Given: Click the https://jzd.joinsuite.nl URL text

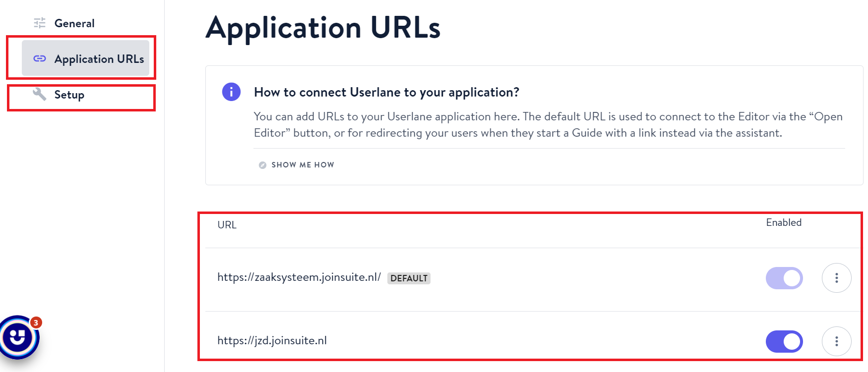Looking at the screenshot, I should [x=272, y=341].
